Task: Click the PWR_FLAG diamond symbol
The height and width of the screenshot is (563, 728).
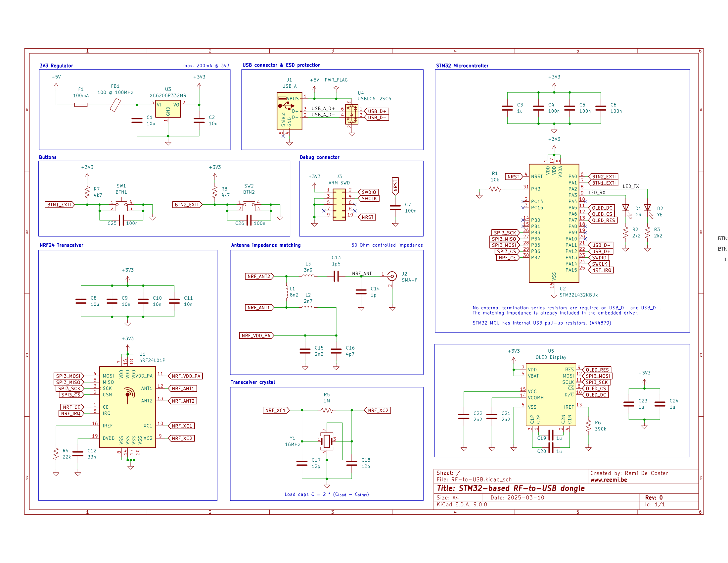Action: click(336, 88)
